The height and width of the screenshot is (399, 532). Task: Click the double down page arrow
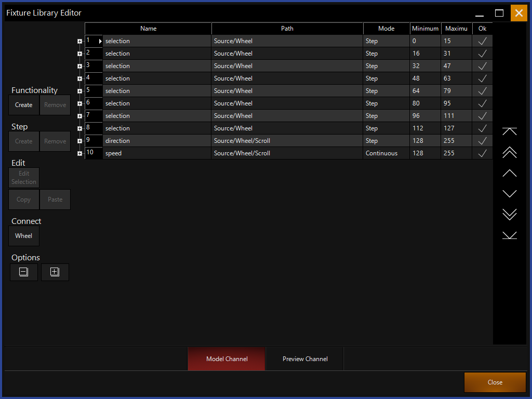click(510, 214)
